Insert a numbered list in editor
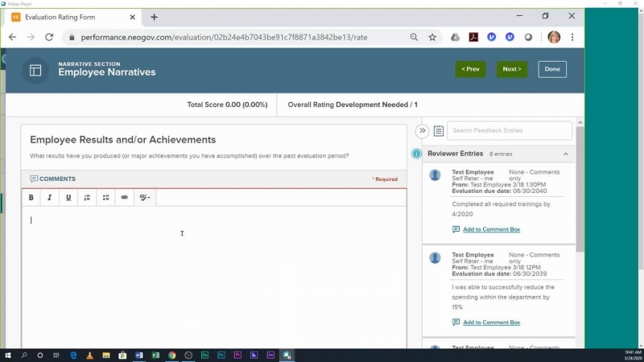This screenshot has height=362, width=644. pyautogui.click(x=87, y=197)
